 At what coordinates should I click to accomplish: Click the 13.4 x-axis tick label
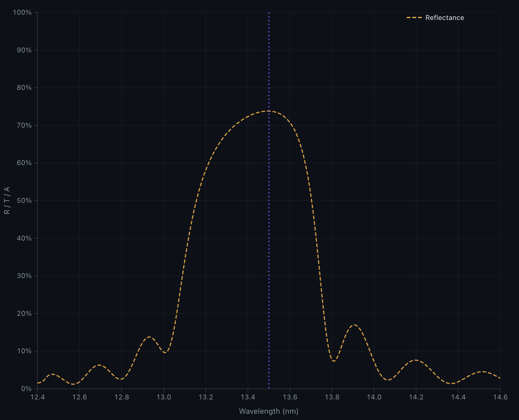[248, 397]
